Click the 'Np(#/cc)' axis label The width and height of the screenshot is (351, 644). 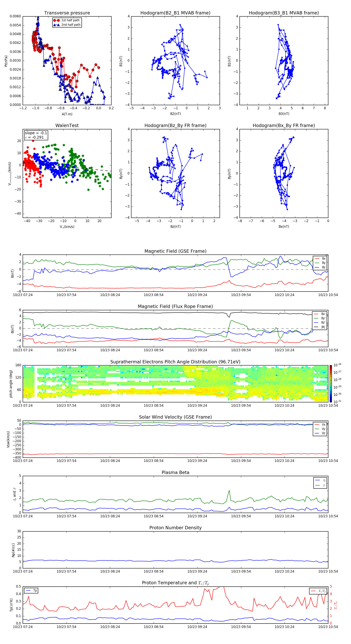tap(13, 550)
